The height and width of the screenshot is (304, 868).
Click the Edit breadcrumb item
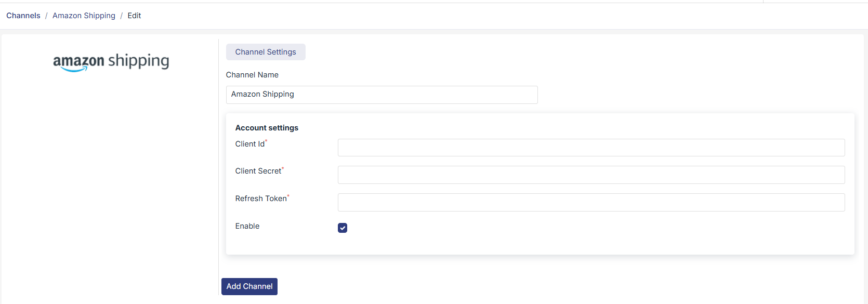point(134,16)
